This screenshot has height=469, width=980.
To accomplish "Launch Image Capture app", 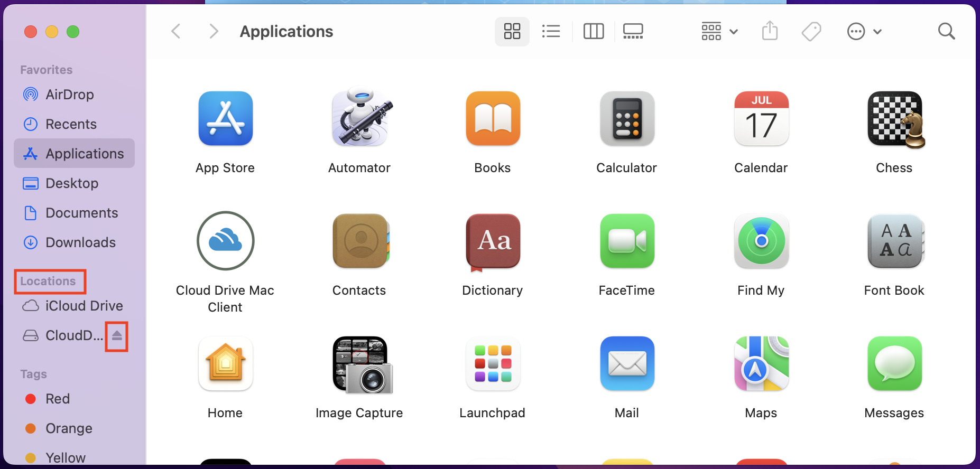I will [362, 365].
